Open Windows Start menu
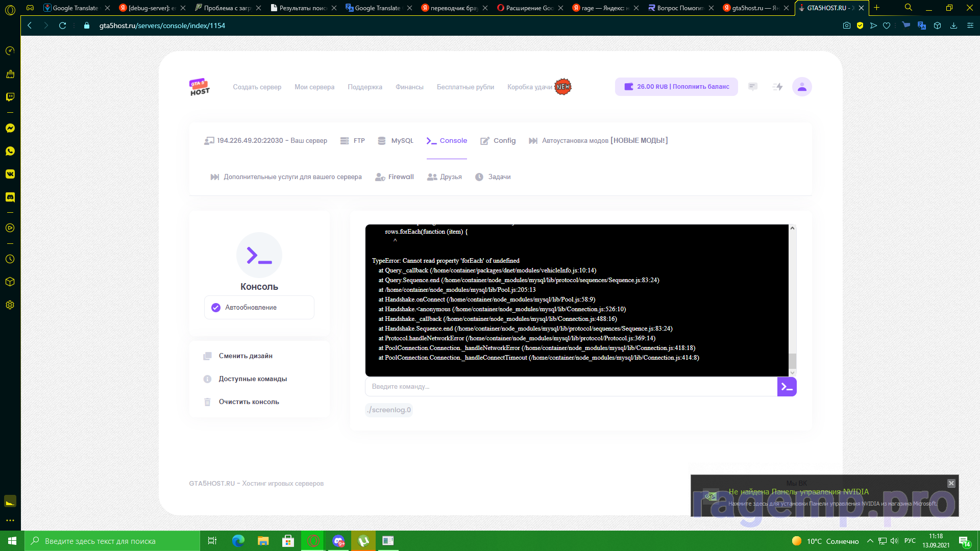The height and width of the screenshot is (551, 980). [x=12, y=541]
